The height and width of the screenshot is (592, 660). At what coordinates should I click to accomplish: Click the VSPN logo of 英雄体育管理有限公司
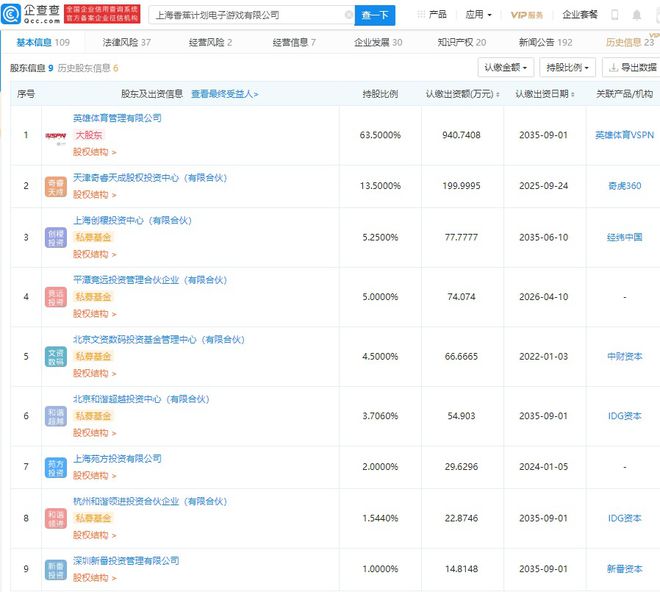(56, 136)
